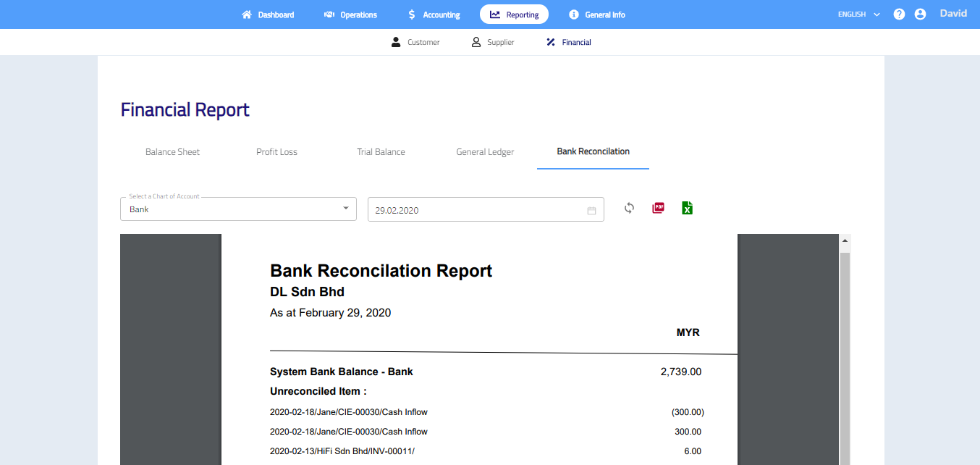The image size is (980, 465).
Task: Export report as PDF
Action: [658, 209]
